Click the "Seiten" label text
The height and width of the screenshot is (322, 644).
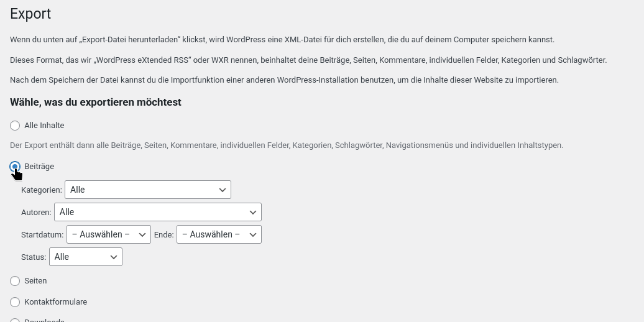pos(35,281)
